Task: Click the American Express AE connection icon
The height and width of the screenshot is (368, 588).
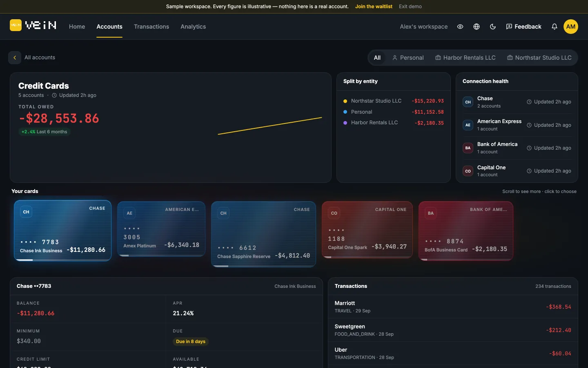Action: point(468,125)
